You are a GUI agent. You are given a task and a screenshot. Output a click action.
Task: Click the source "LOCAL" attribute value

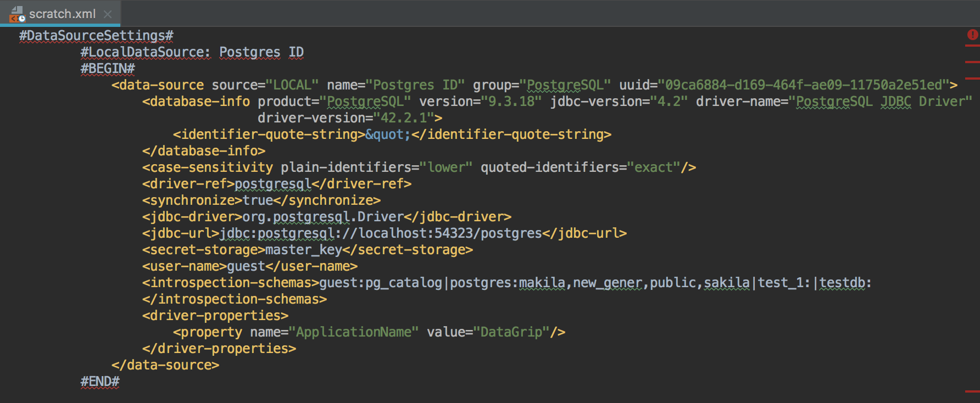(x=292, y=85)
